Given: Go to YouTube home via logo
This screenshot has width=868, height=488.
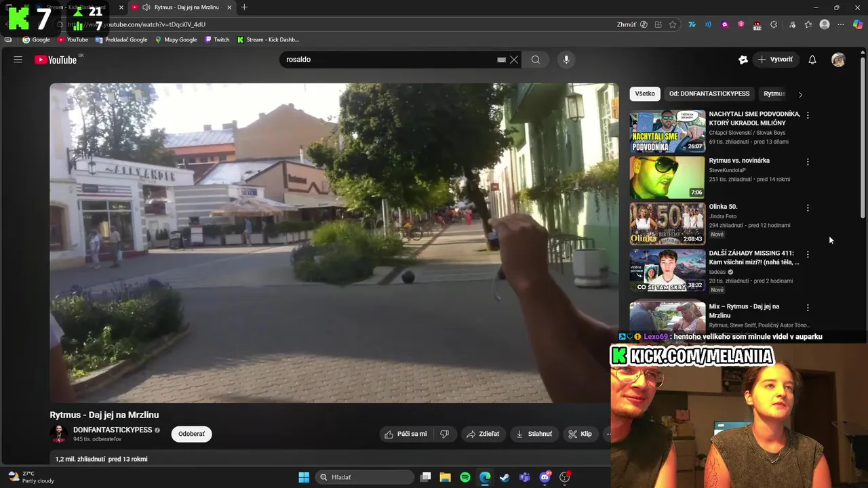Looking at the screenshot, I should (x=56, y=60).
